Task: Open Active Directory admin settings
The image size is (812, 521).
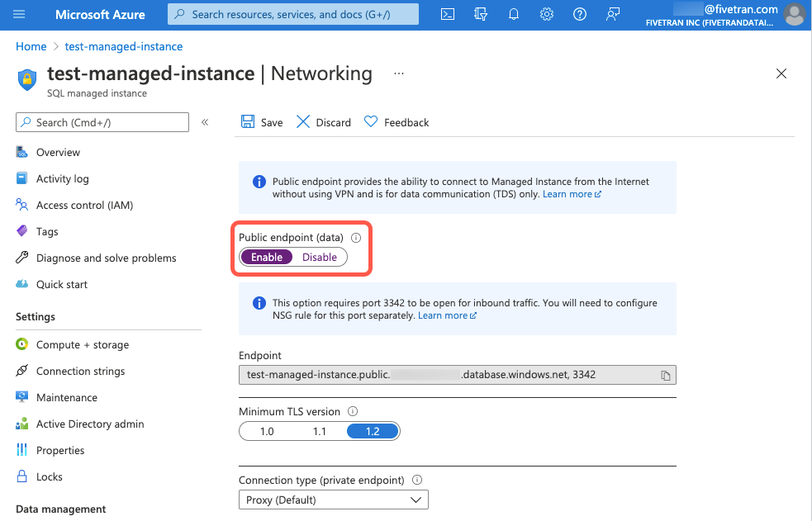Action: pos(90,424)
